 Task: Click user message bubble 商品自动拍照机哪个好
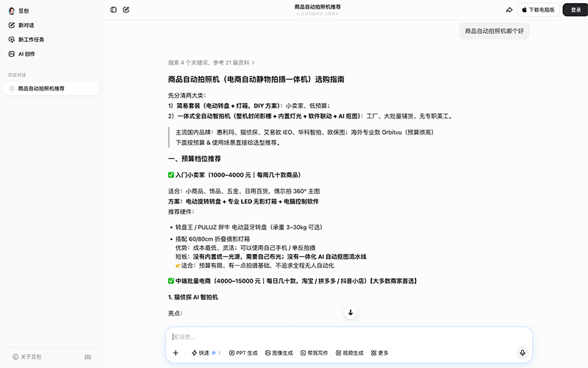tap(494, 31)
